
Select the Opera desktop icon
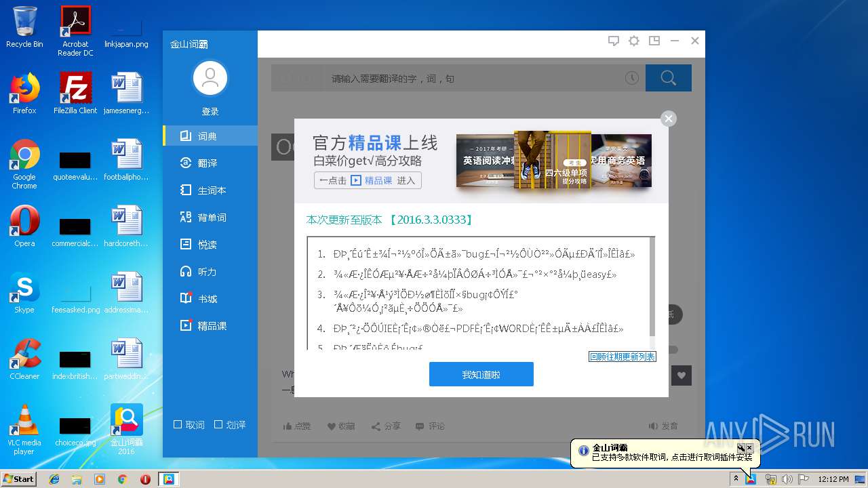(x=24, y=226)
